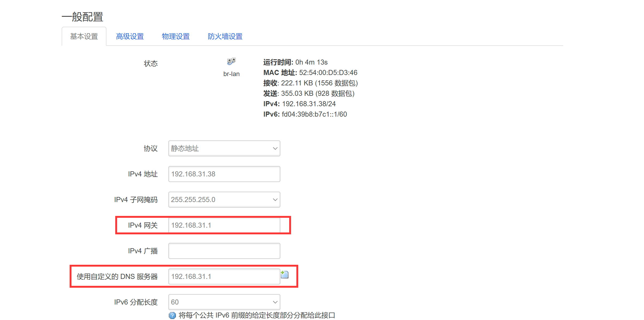The height and width of the screenshot is (320, 644).
Task: Click the MAC 地址 status line
Action: [310, 73]
